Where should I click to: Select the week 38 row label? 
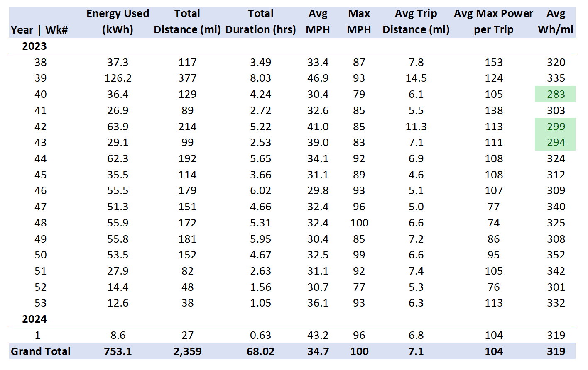pyautogui.click(x=41, y=62)
